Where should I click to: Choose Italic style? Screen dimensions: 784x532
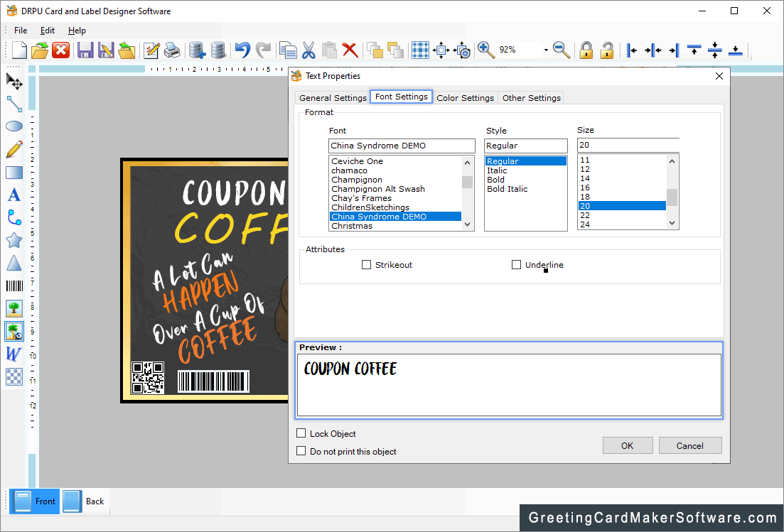click(x=497, y=170)
